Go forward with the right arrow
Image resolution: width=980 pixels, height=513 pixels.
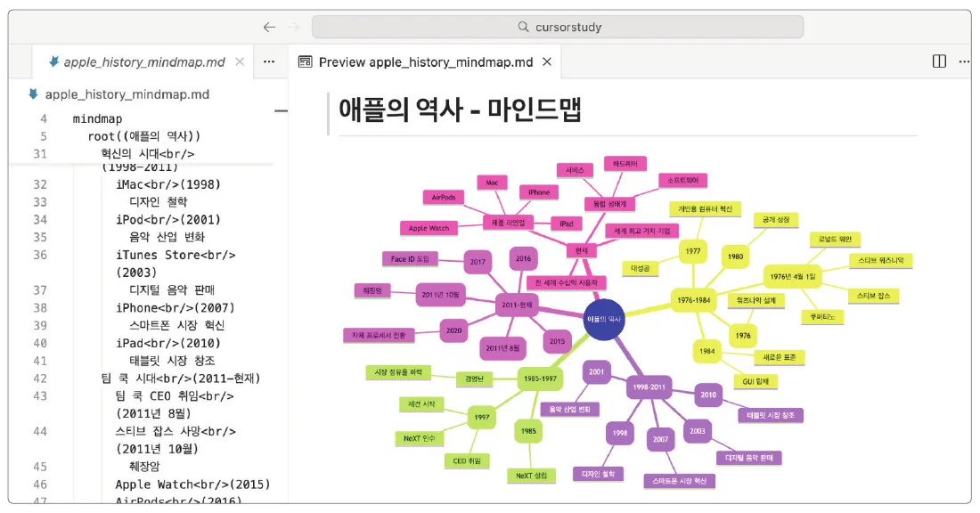292,27
